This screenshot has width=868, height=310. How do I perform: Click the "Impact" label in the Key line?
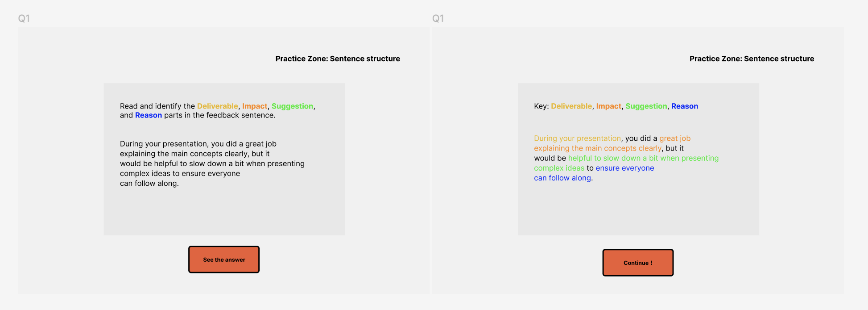(609, 106)
